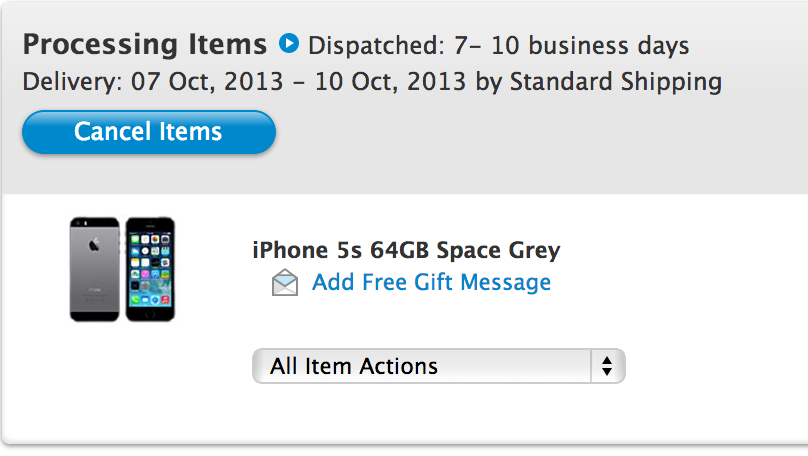Click the envelope gift message icon

point(285,282)
